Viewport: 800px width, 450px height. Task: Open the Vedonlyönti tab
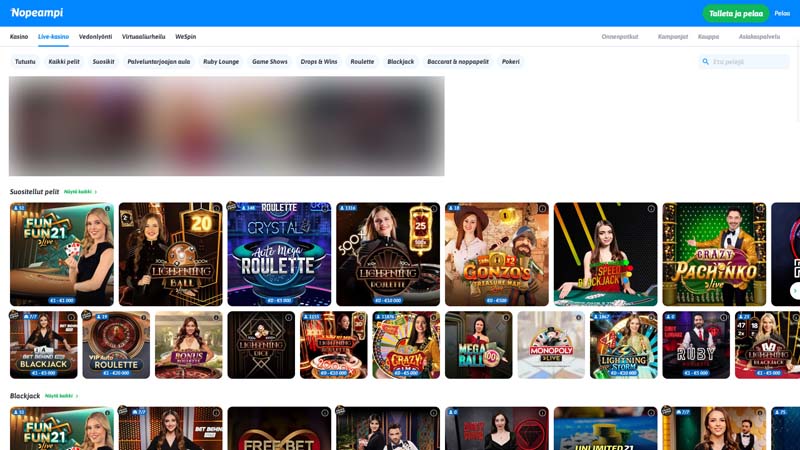pyautogui.click(x=95, y=37)
